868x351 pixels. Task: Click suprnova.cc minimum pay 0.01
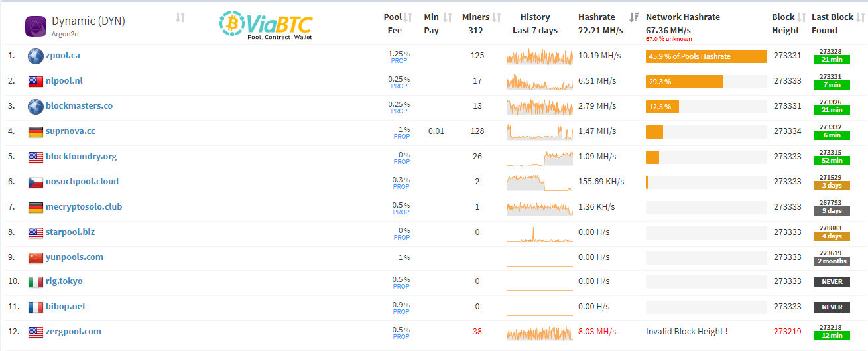coord(436,131)
